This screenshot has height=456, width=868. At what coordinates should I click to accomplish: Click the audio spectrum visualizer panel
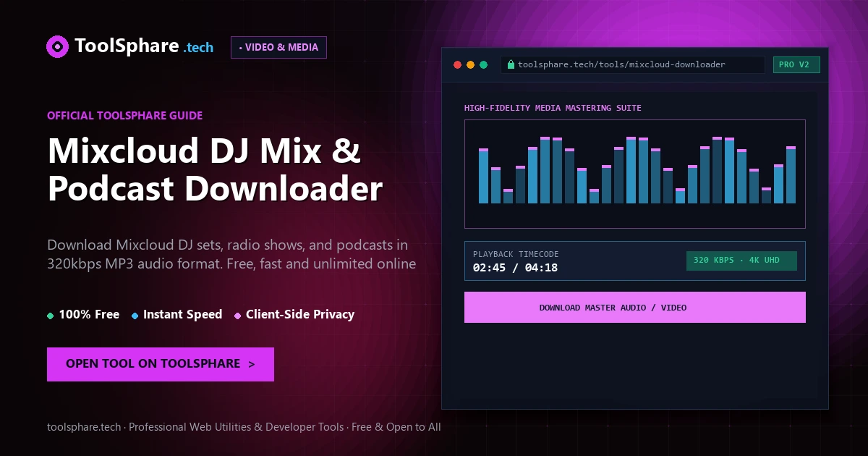click(634, 174)
